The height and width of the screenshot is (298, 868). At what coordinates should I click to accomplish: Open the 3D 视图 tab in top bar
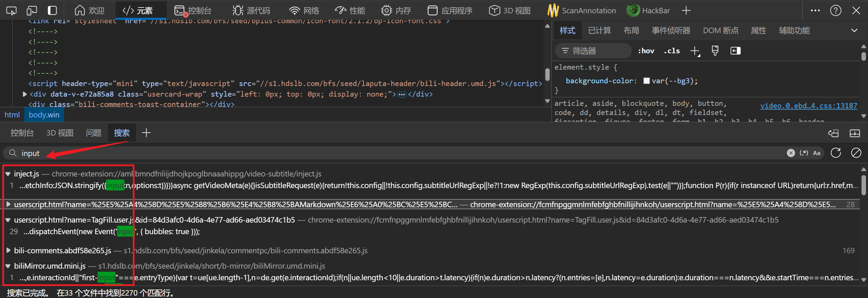click(x=510, y=11)
